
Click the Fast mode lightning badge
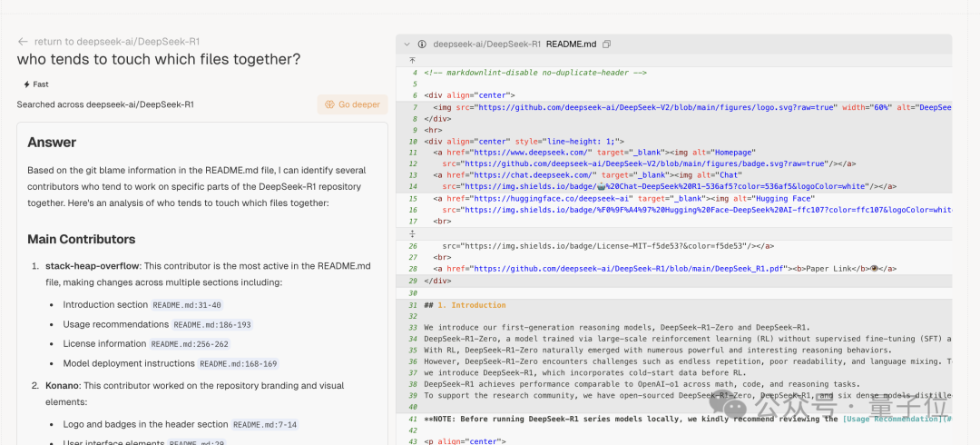[x=35, y=84]
